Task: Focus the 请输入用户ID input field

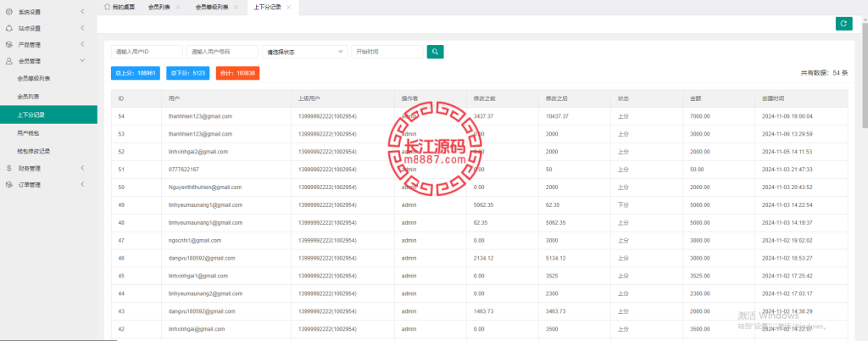Action: click(x=147, y=52)
